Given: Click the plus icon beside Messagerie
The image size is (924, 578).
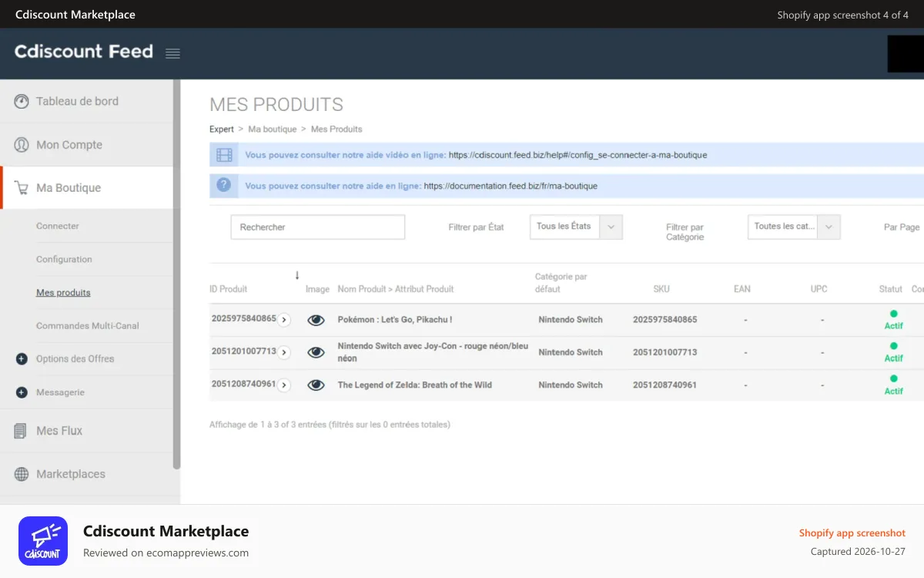Looking at the screenshot, I should tap(22, 392).
